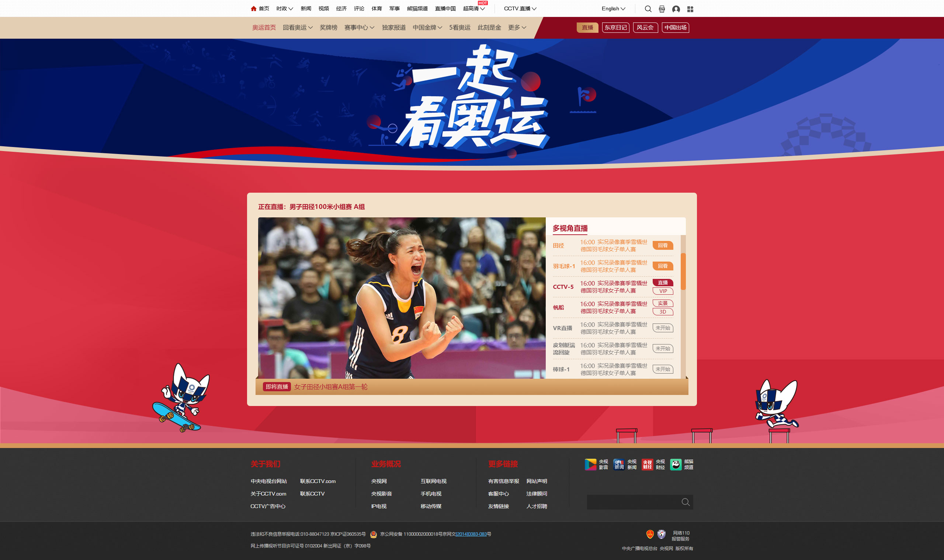The image size is (944, 560).
Task: Select the 多视角直播 panel tab
Action: pos(570,228)
